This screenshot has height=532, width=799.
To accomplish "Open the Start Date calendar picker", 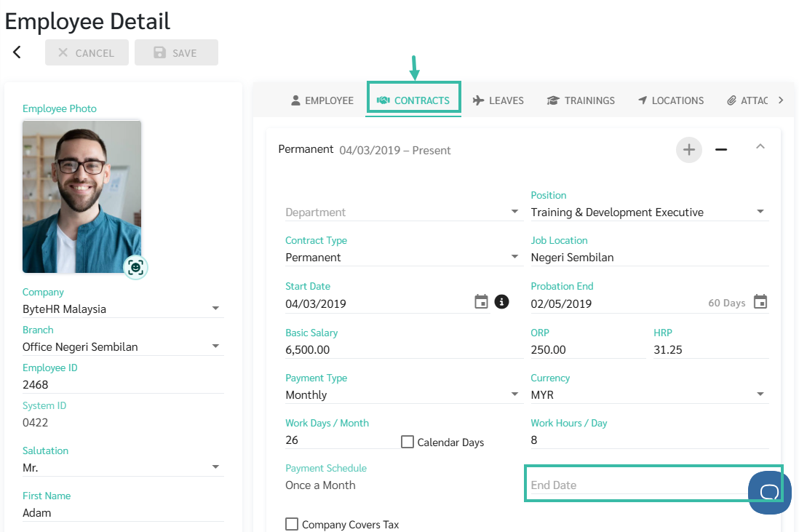I will (481, 302).
